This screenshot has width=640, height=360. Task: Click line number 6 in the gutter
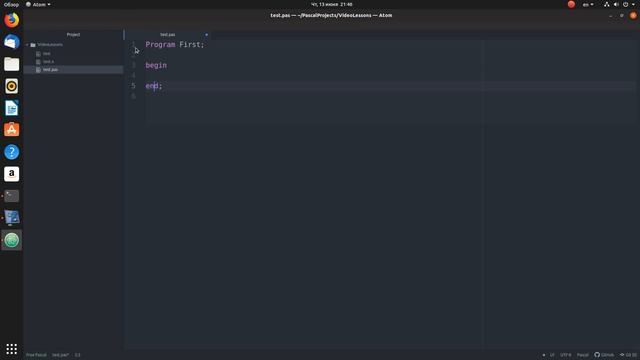tap(133, 96)
